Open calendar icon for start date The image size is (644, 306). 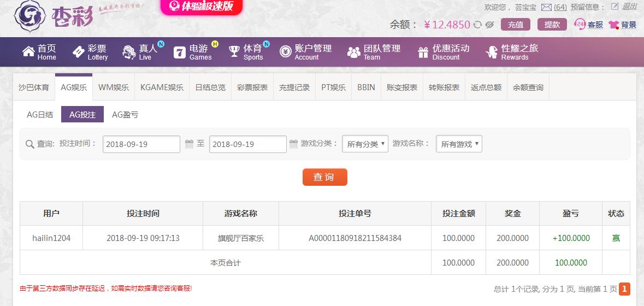coord(189,144)
